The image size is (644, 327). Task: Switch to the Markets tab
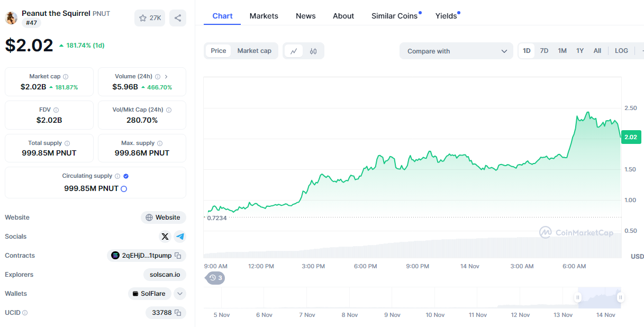pyautogui.click(x=264, y=16)
